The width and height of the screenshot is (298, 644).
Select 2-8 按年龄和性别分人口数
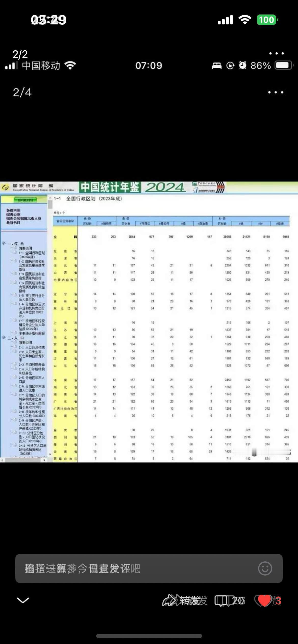(x=32, y=414)
